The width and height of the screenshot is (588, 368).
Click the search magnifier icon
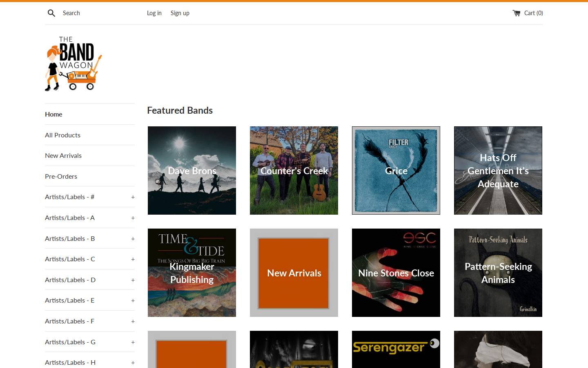pos(51,13)
